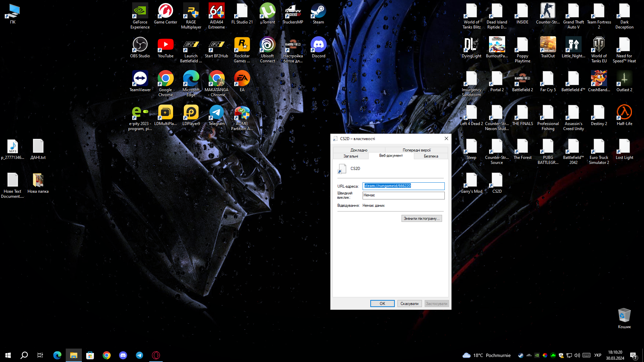644x362 pixels.
Task: Click the Швидкий виклик input field
Action: (403, 195)
